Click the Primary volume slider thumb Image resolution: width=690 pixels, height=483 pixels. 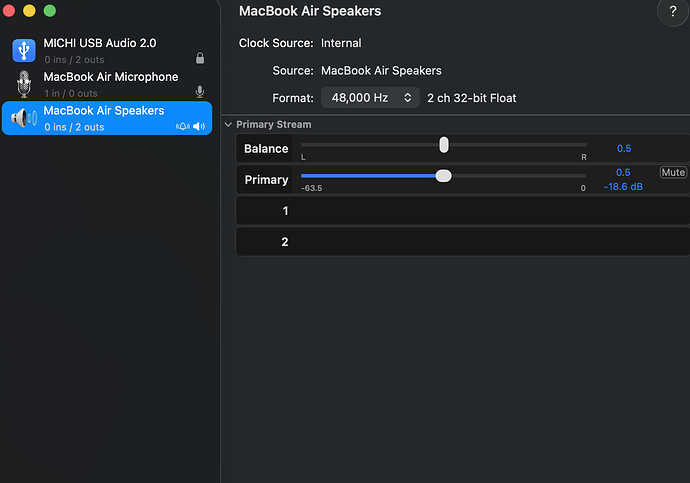tap(444, 176)
